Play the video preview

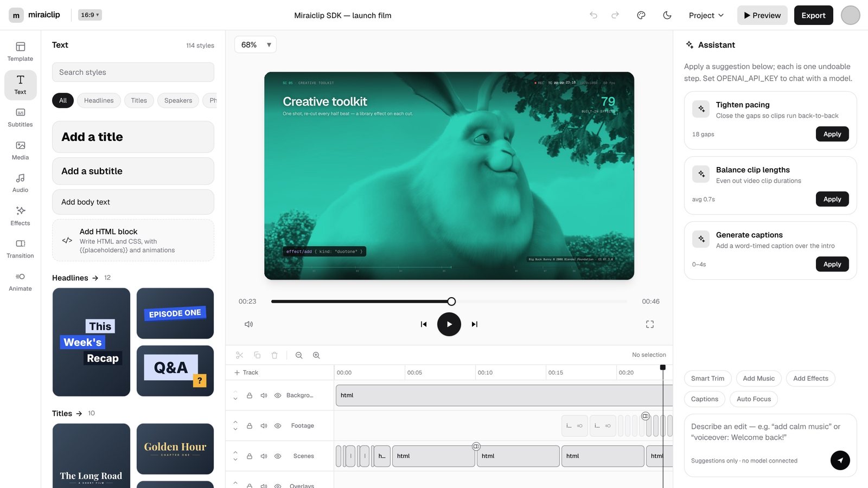tap(449, 324)
